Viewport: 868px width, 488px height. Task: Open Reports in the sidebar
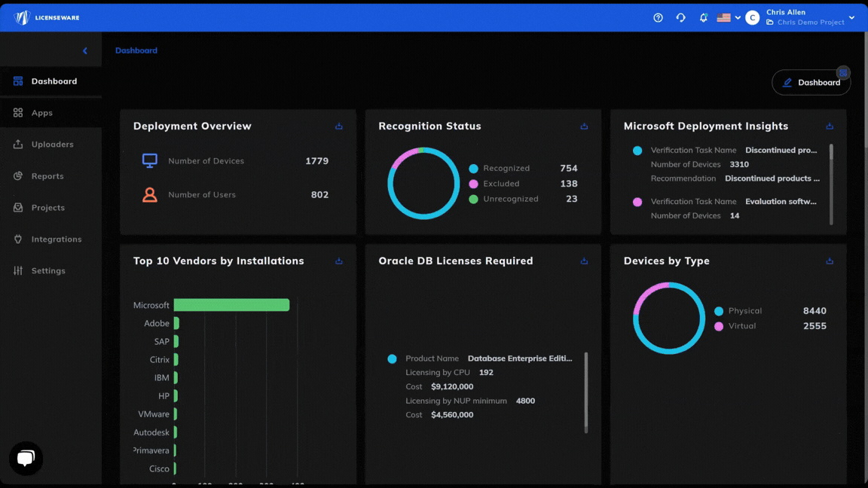tap(51, 176)
